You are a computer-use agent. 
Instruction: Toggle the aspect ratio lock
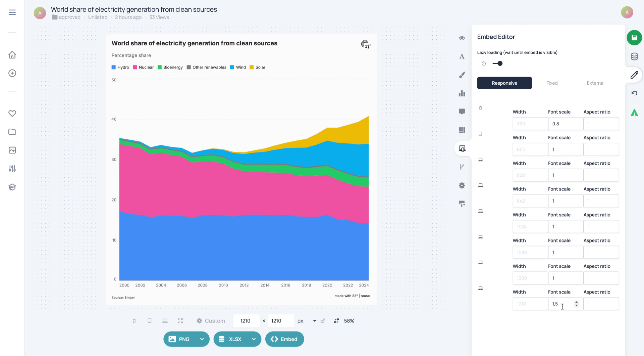click(323, 321)
